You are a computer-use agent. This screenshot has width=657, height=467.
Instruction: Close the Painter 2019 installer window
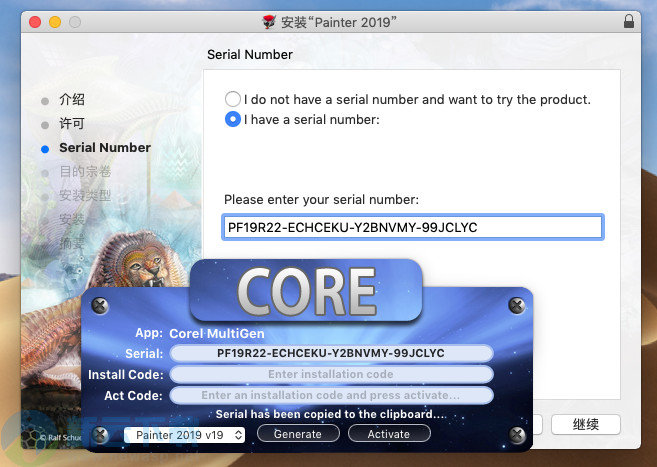pyautogui.click(x=35, y=22)
